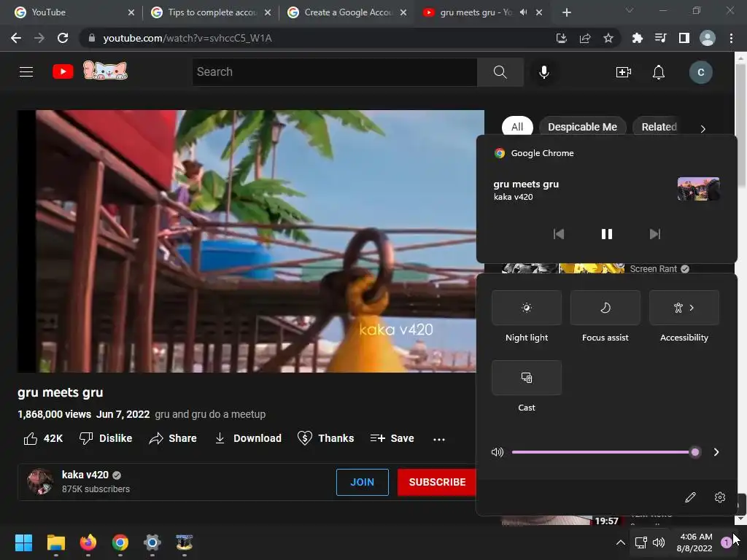The image size is (747, 560).
Task: Edit quick settings with the pencil icon
Action: [690, 497]
